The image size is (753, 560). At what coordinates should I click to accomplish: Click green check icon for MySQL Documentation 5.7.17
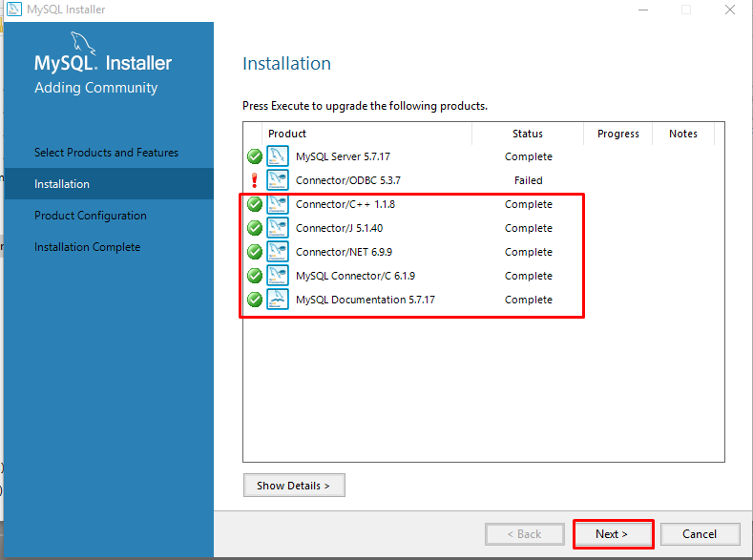point(255,300)
